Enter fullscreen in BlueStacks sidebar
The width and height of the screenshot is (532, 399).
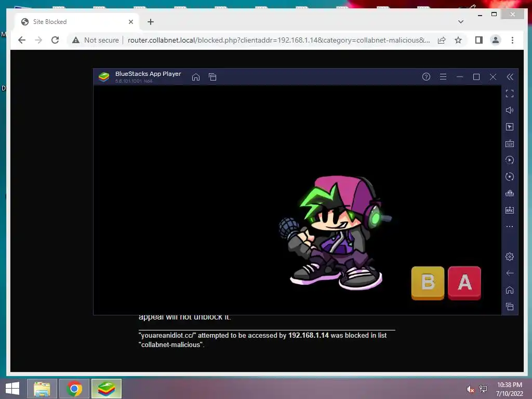pyautogui.click(x=510, y=94)
